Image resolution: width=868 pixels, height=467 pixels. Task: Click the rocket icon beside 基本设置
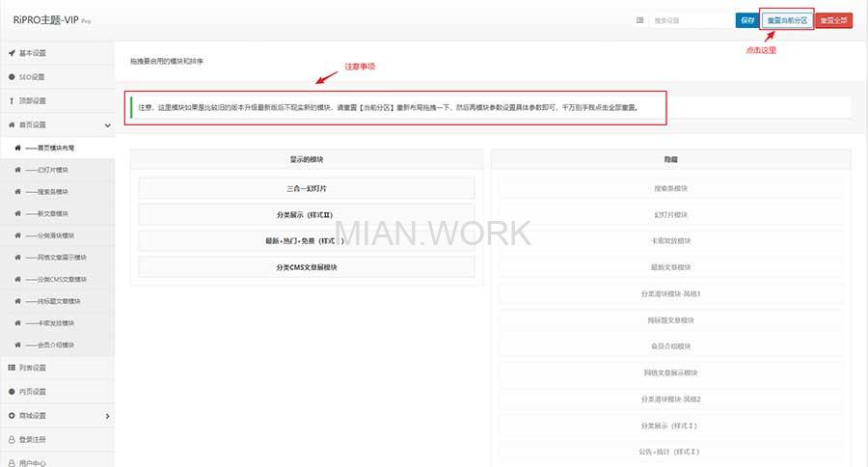pyautogui.click(x=12, y=52)
